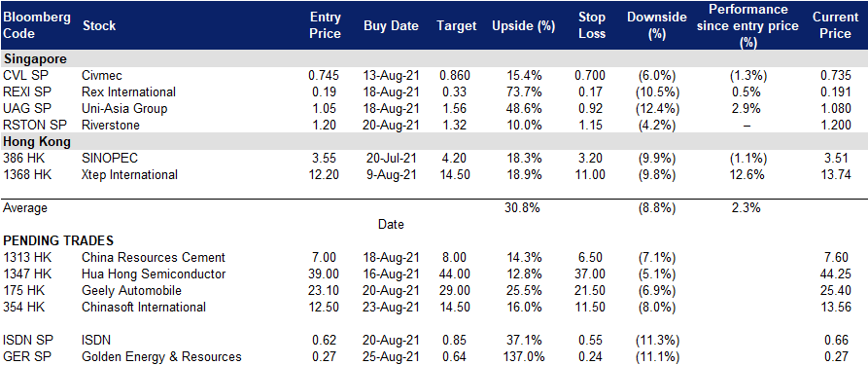The image size is (868, 365).
Task: Select the ISDN SP Bloomberg code
Action: pos(23,341)
